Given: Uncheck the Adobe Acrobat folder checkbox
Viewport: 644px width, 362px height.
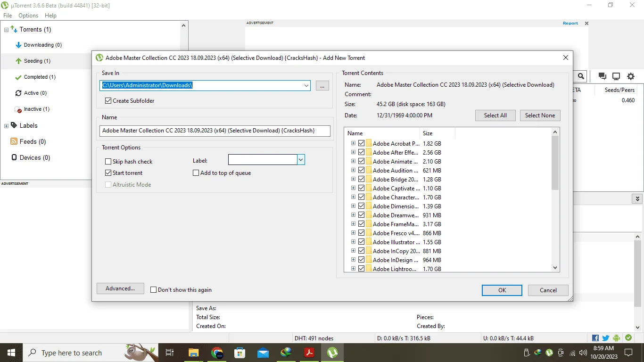Looking at the screenshot, I should [362, 143].
